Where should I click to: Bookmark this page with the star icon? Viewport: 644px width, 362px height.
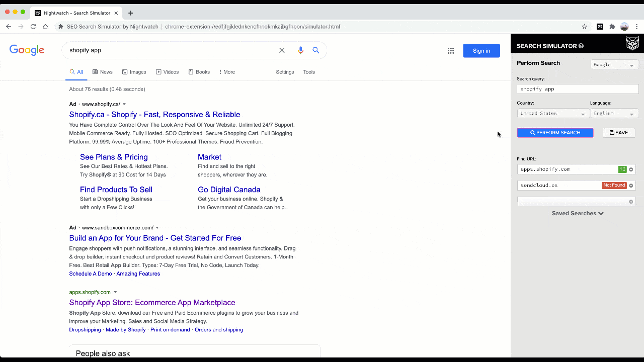[x=584, y=26]
